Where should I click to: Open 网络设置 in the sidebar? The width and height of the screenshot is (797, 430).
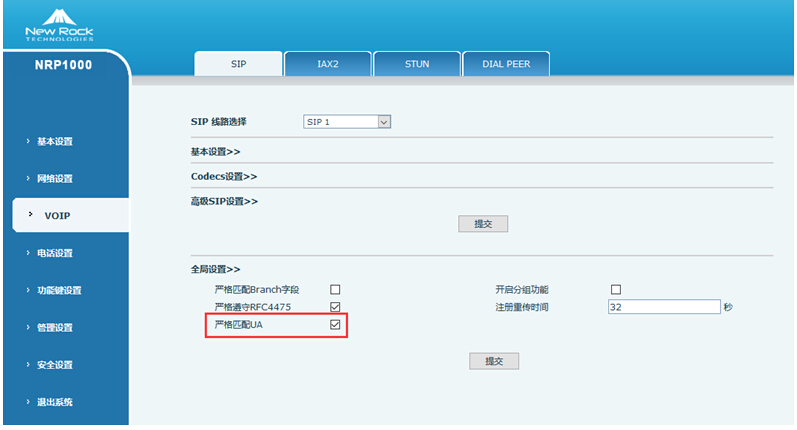pyautogui.click(x=55, y=178)
